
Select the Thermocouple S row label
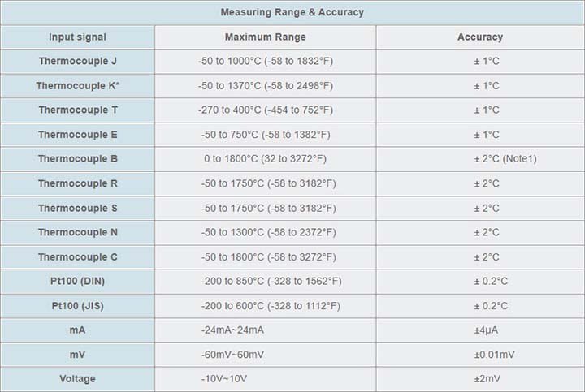77,208
